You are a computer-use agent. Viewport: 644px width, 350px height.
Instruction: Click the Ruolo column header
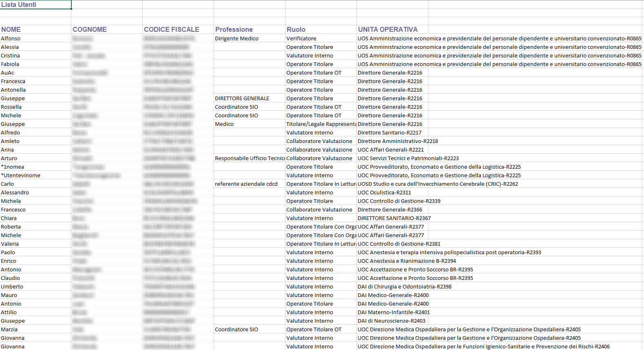point(321,29)
